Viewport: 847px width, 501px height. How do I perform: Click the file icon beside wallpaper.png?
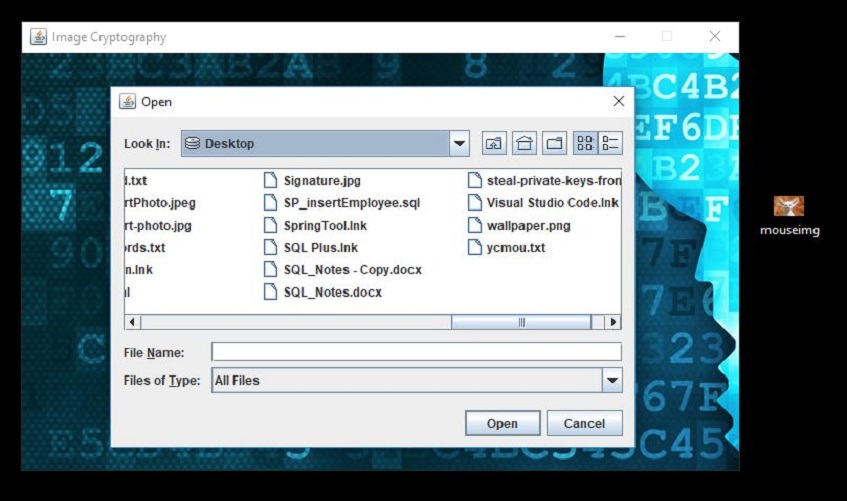point(474,225)
